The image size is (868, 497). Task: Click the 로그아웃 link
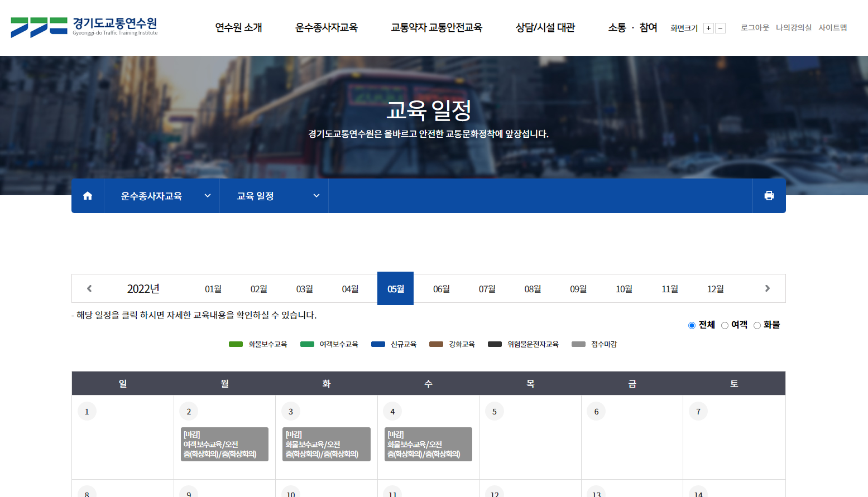[754, 27]
